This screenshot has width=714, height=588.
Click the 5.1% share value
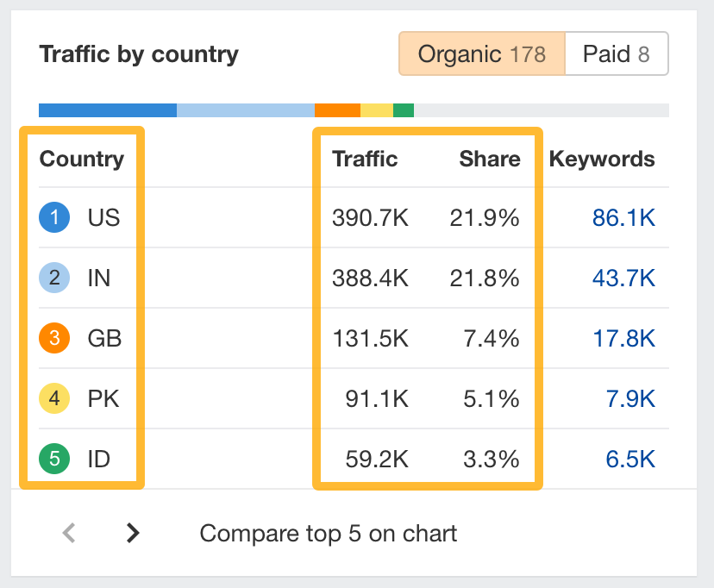492,398
